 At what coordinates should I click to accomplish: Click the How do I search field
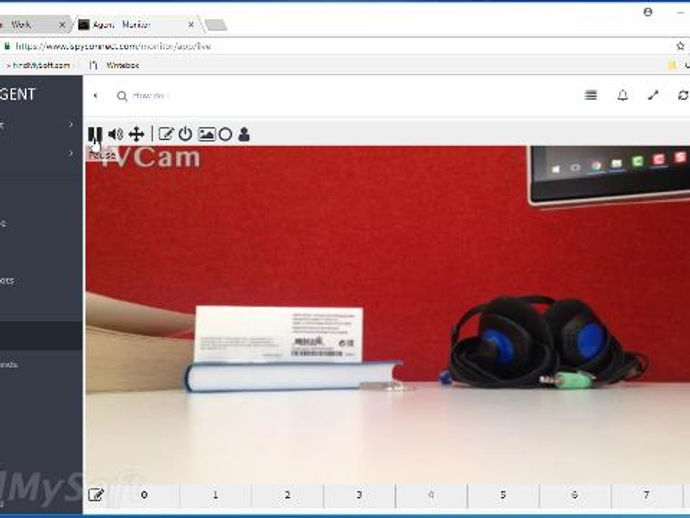[x=152, y=95]
